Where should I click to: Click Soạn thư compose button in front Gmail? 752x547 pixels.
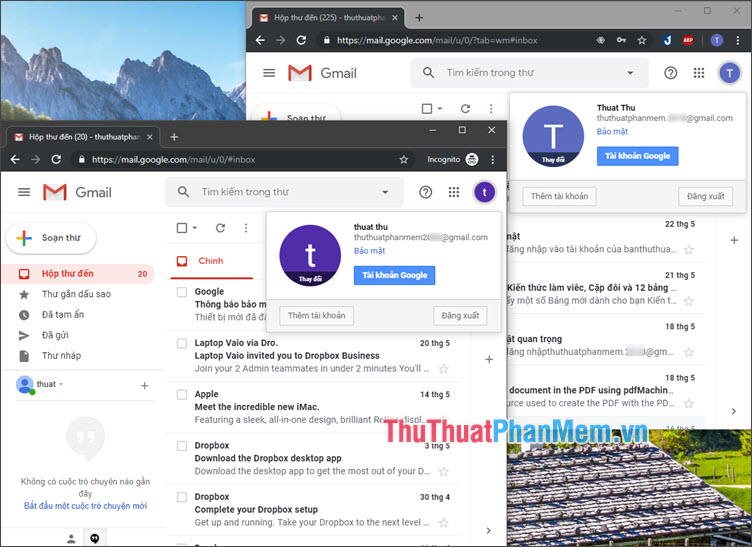(51, 238)
